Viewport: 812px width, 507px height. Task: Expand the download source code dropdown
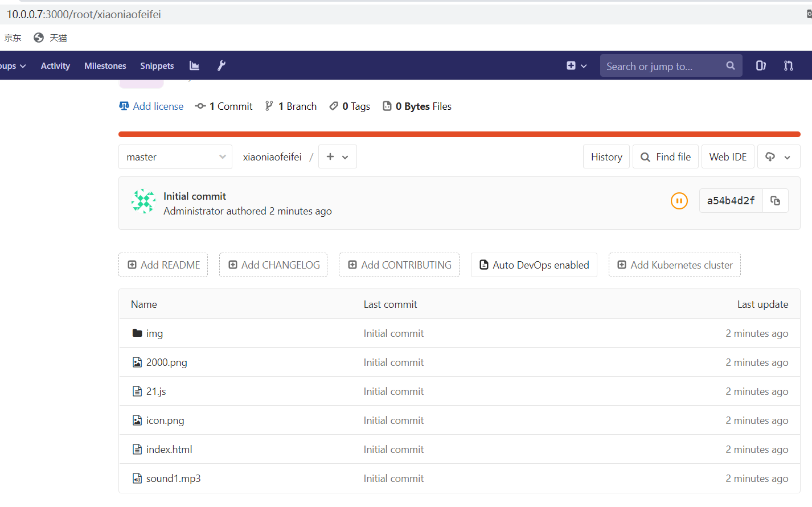pyautogui.click(x=778, y=157)
